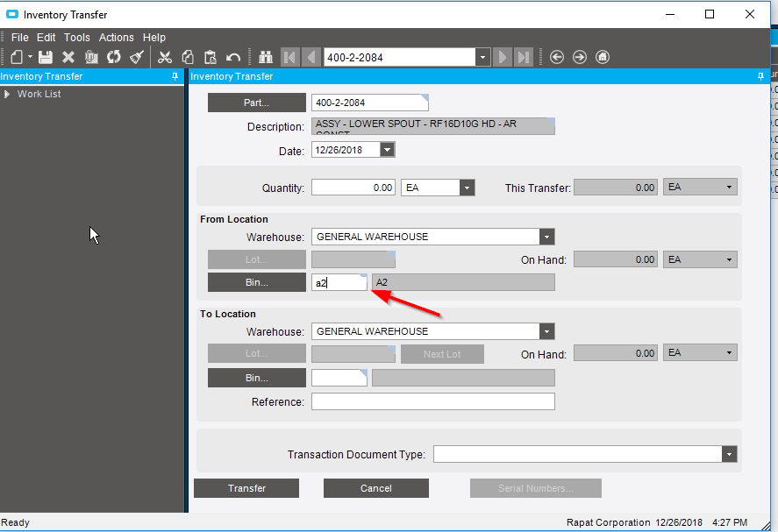Open the Tools menu
The image size is (778, 532).
pyautogui.click(x=77, y=38)
